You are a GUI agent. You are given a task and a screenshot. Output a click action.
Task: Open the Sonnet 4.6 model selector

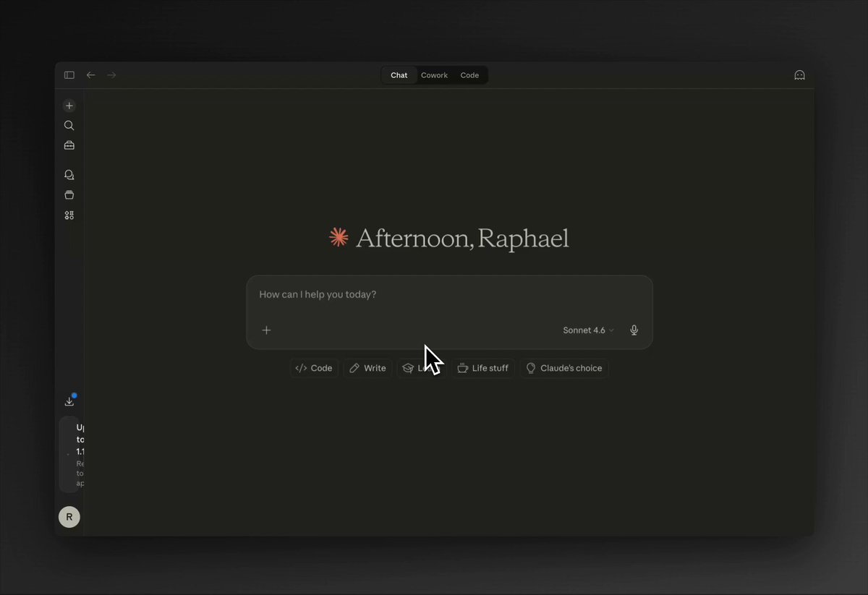(x=584, y=330)
